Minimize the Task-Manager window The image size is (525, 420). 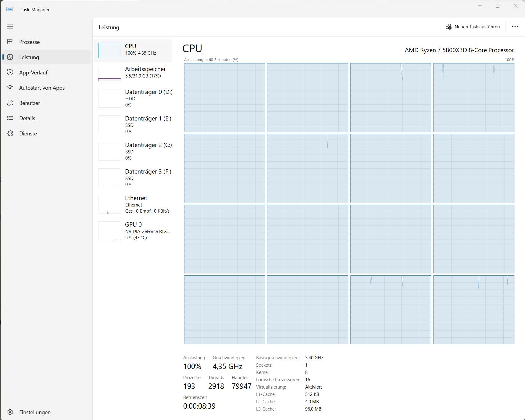[480, 6]
